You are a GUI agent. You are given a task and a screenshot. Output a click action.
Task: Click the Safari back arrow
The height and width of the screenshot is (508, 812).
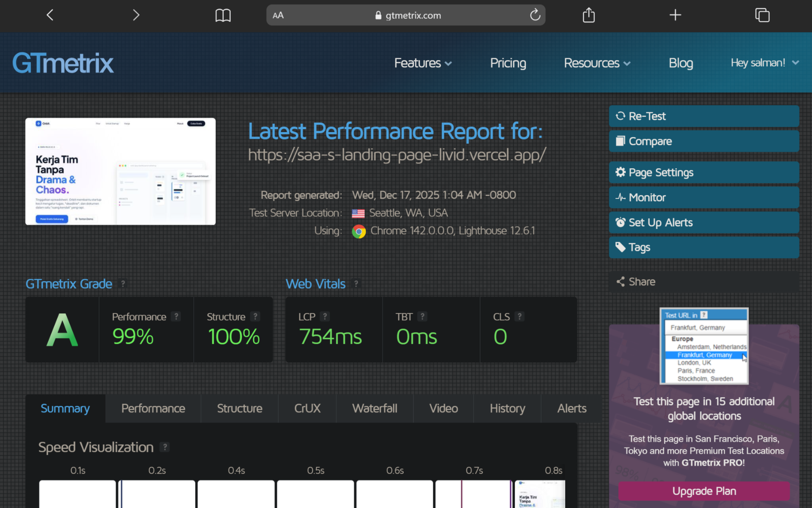point(50,15)
